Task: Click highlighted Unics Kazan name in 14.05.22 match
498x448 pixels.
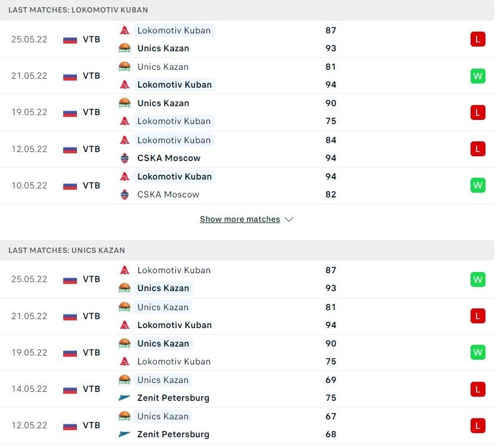Action: click(163, 380)
